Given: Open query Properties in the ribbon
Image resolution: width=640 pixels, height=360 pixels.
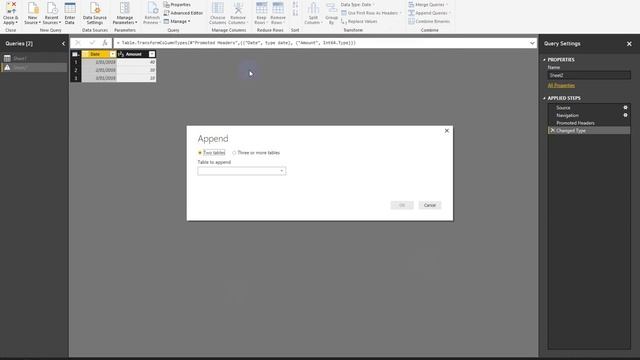Looking at the screenshot, I should pyautogui.click(x=177, y=4).
